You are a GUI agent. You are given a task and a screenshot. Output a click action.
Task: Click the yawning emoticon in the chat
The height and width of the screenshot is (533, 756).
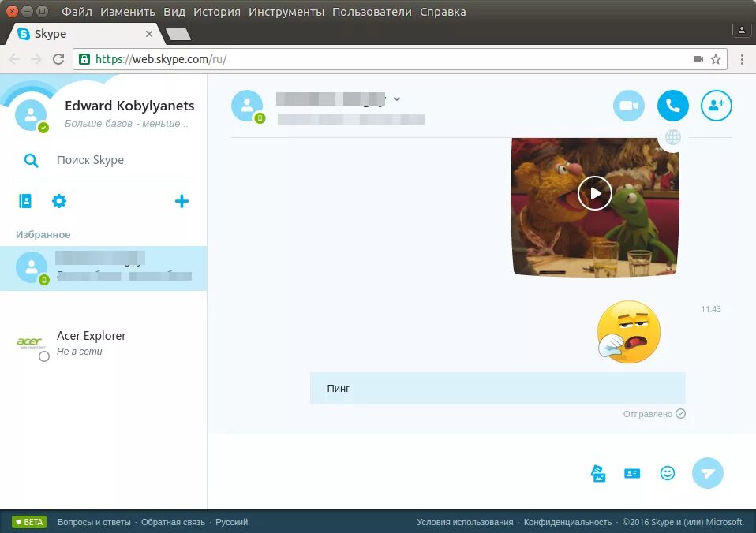tap(628, 332)
